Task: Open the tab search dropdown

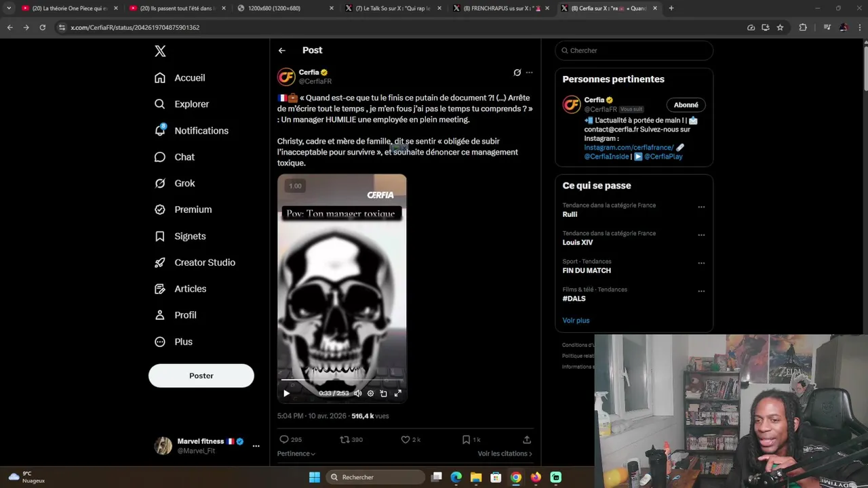Action: point(8,8)
